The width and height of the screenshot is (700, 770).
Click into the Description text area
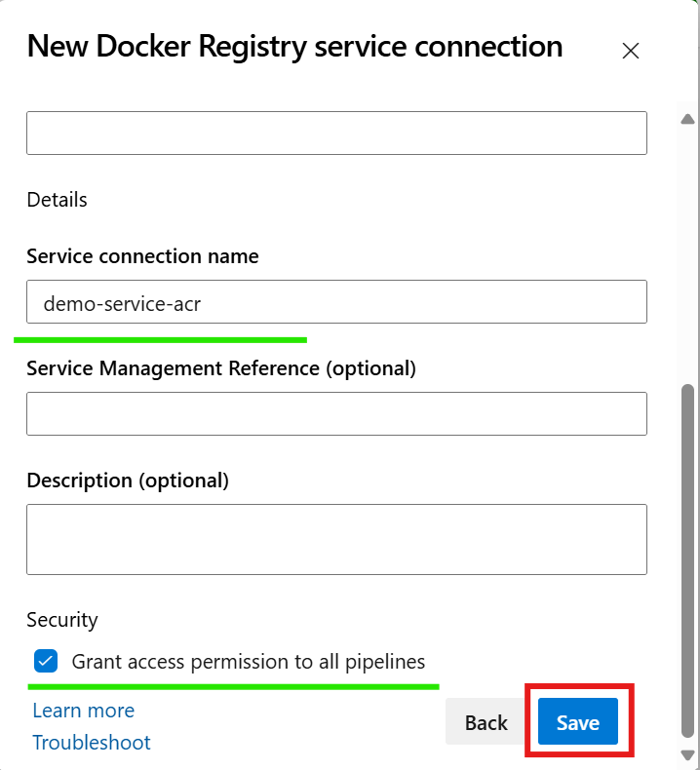pos(336,539)
